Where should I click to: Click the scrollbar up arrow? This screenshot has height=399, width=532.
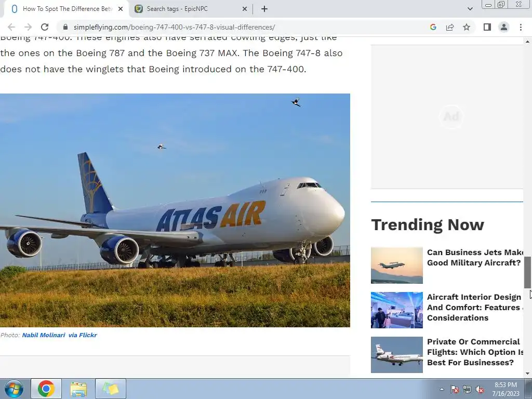point(527,42)
